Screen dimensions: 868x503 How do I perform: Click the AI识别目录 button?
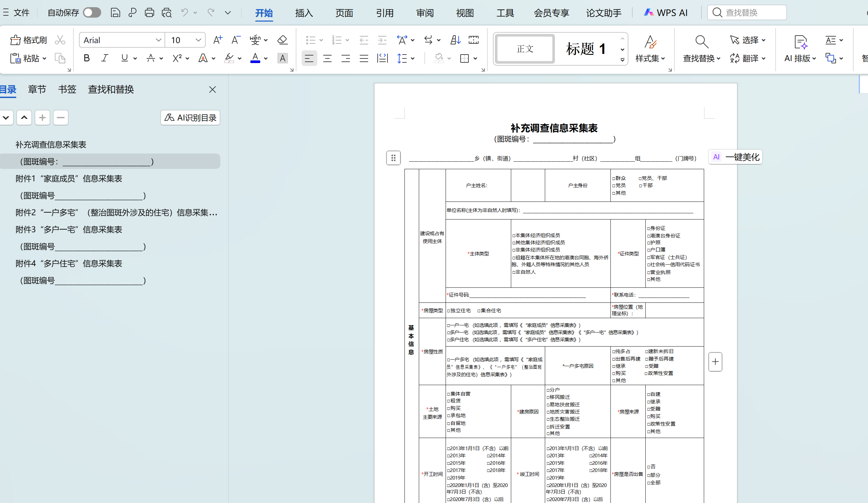(x=190, y=118)
